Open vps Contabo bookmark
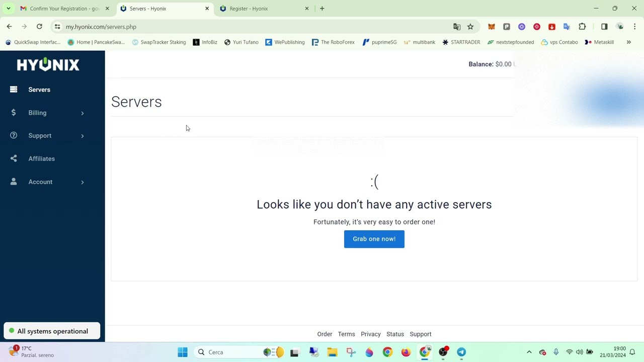This screenshot has height=362, width=644. (x=559, y=42)
